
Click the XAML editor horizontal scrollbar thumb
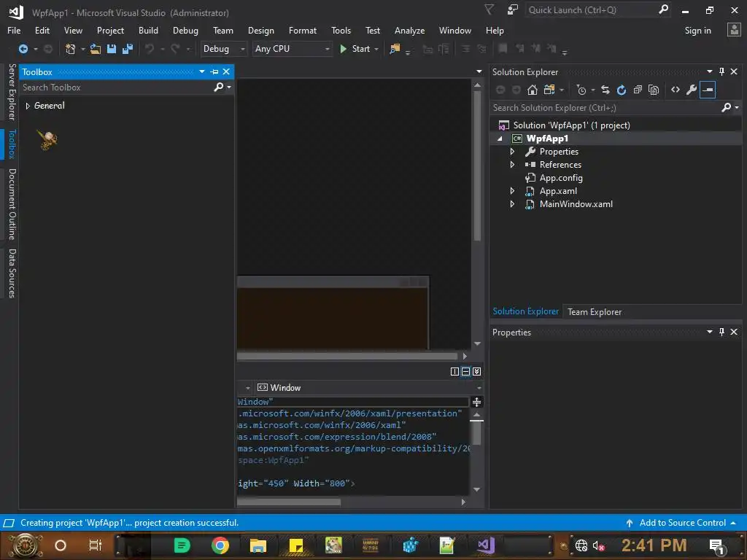(289, 502)
